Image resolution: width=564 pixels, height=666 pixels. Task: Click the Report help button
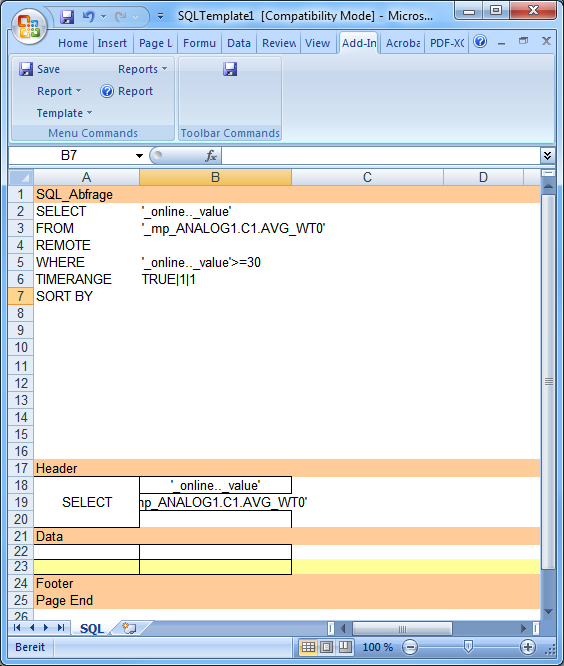pyautogui.click(x=126, y=91)
